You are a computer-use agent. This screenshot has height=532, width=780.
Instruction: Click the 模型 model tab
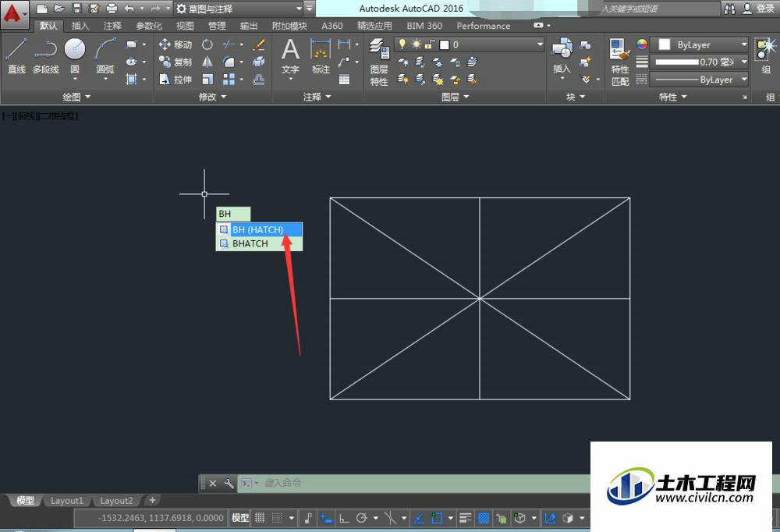[x=25, y=501]
